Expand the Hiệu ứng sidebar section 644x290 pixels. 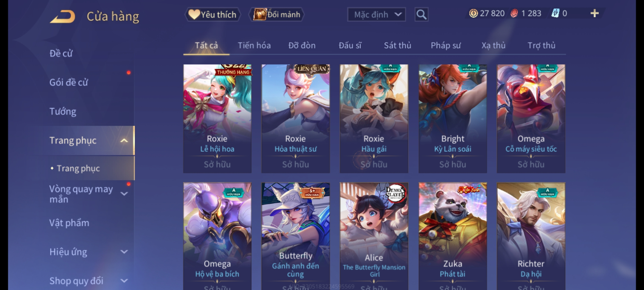(124, 252)
